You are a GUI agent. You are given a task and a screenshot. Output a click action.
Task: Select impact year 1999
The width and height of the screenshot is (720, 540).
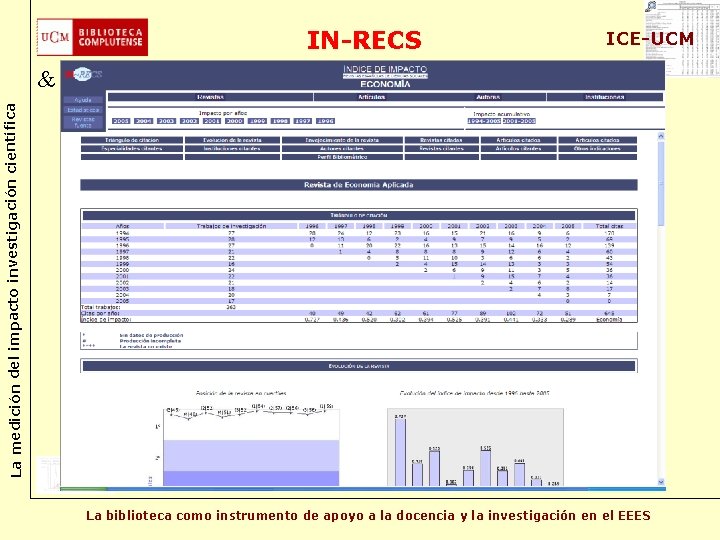click(257, 121)
